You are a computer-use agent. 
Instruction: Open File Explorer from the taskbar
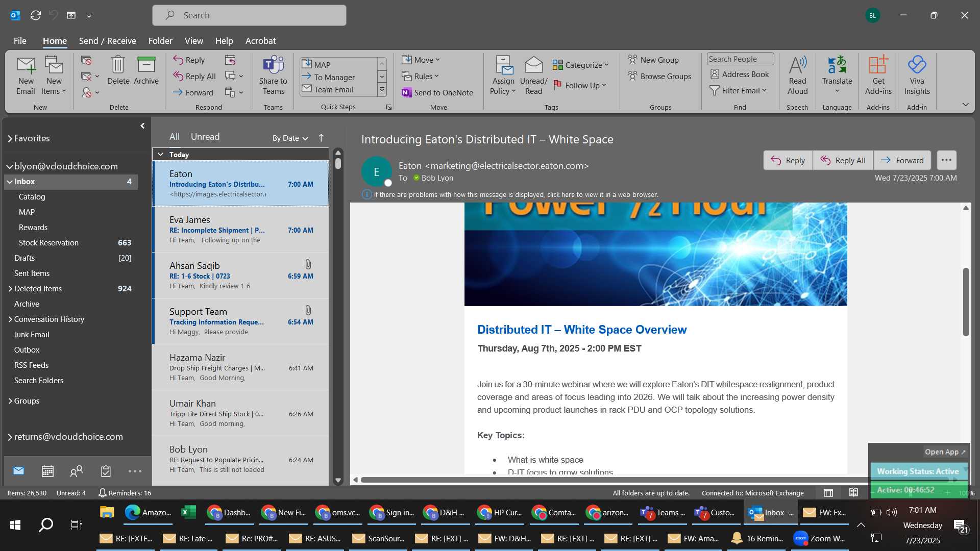(x=107, y=512)
